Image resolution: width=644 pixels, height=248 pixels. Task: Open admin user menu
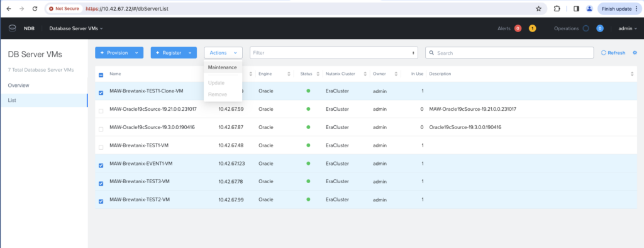click(x=628, y=28)
